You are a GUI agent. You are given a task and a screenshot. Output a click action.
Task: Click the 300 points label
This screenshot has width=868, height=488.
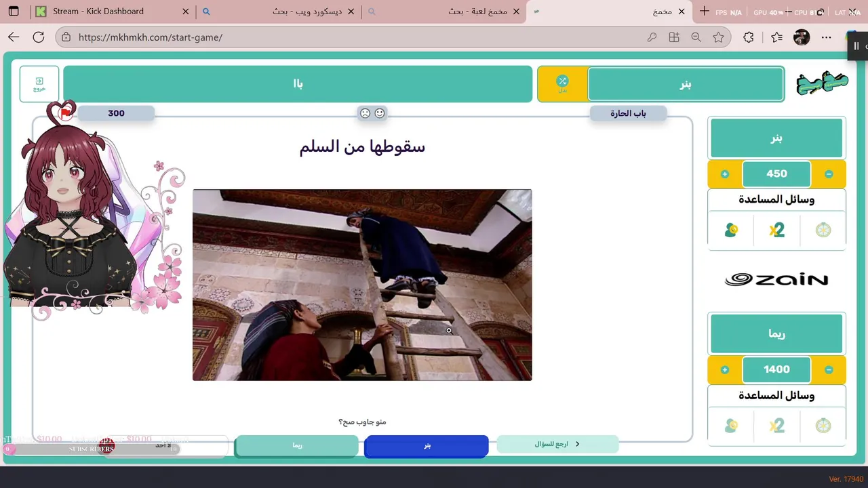[116, 113]
